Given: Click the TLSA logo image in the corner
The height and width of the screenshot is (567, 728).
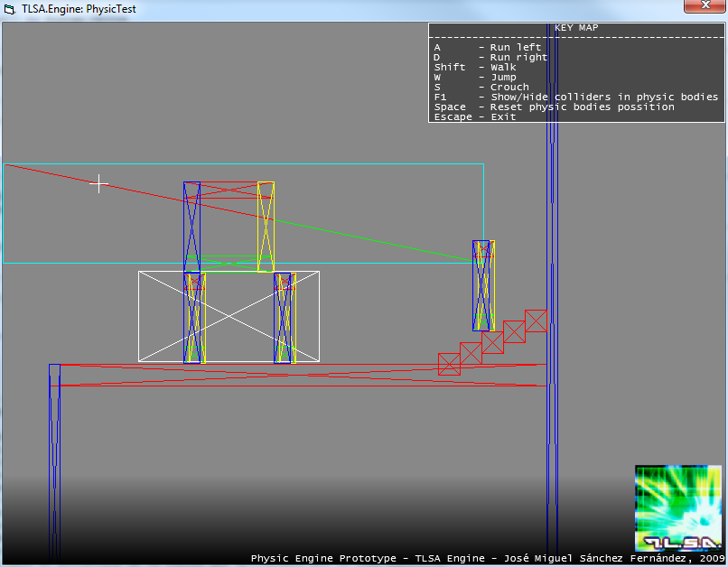Looking at the screenshot, I should pyautogui.click(x=678, y=507).
